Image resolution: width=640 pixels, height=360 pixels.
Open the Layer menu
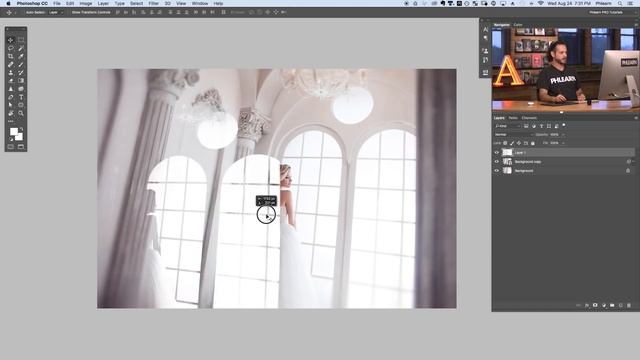[103, 3]
